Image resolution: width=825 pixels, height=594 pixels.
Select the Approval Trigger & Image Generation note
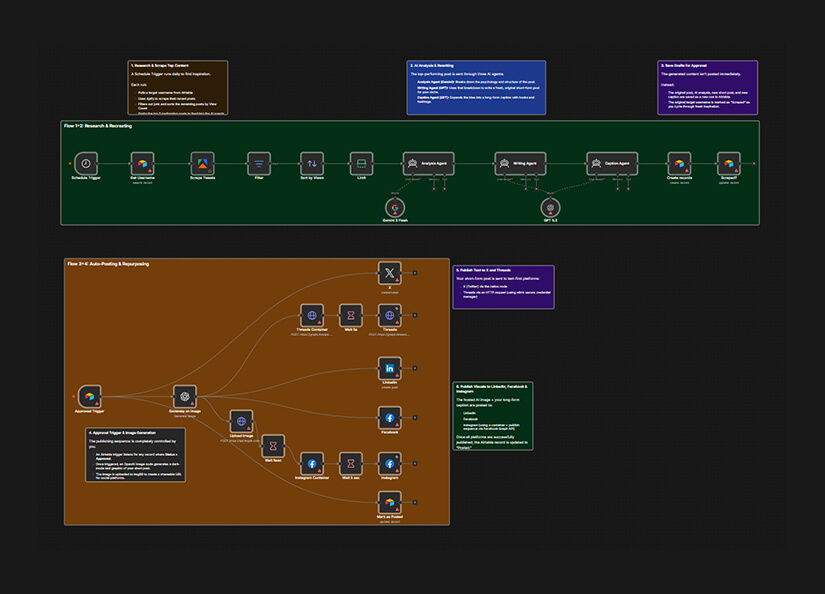(x=135, y=455)
